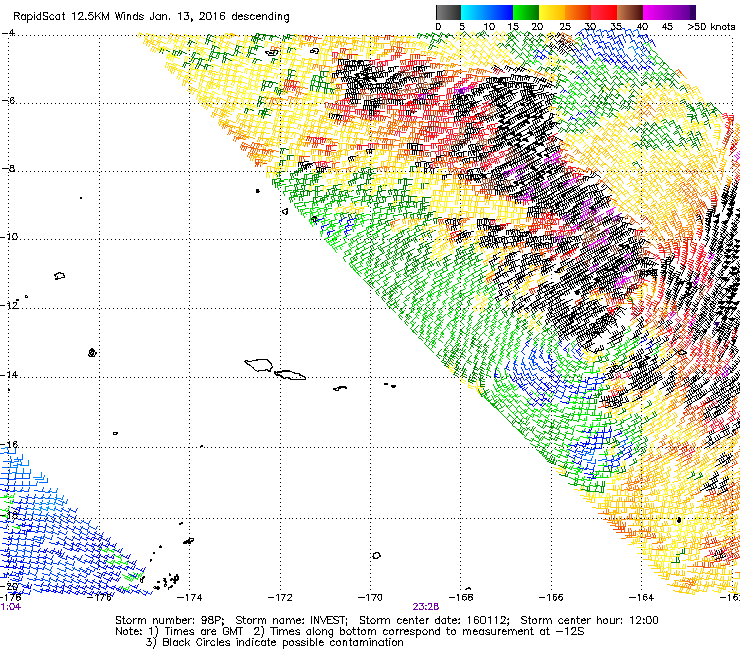The height and width of the screenshot is (650, 740).
Task: Click the gray 0–5 knots legend swatch
Action: (448, 12)
